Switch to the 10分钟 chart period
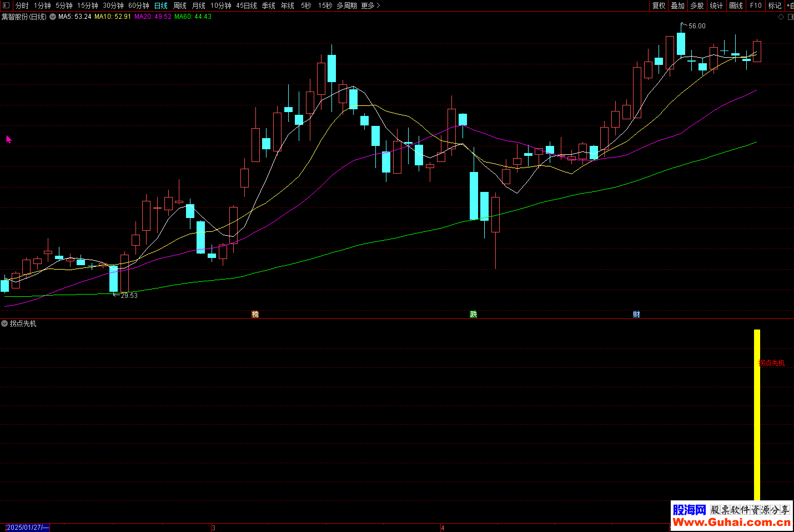This screenshot has height=532, width=794. 221,6
